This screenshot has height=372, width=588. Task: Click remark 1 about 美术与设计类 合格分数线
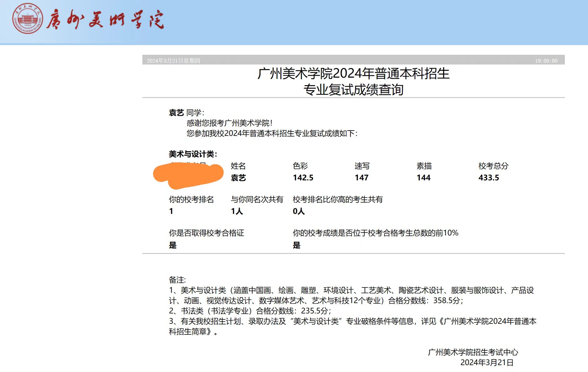[x=351, y=296]
